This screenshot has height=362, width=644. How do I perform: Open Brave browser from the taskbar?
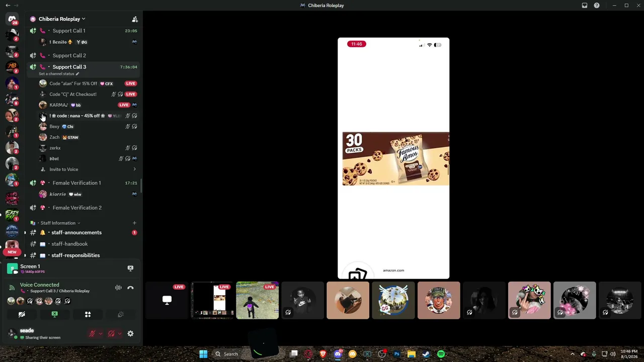[x=323, y=354]
